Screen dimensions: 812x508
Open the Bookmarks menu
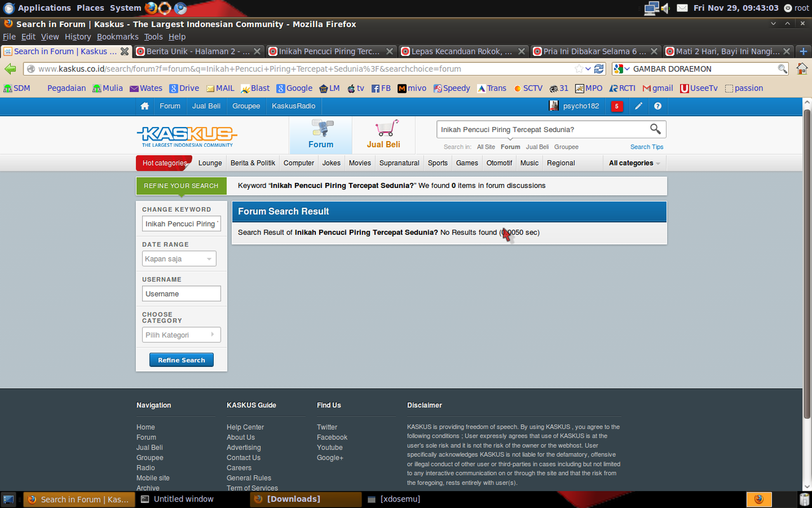click(117, 37)
